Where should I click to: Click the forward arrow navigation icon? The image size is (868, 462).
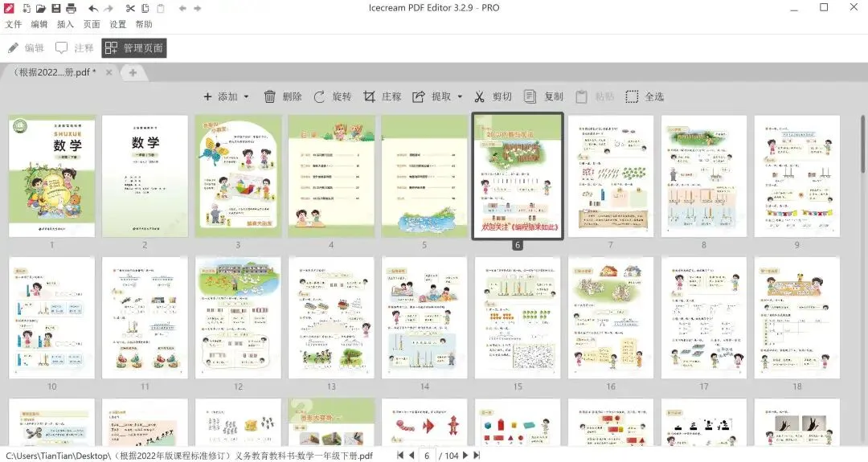click(x=198, y=8)
